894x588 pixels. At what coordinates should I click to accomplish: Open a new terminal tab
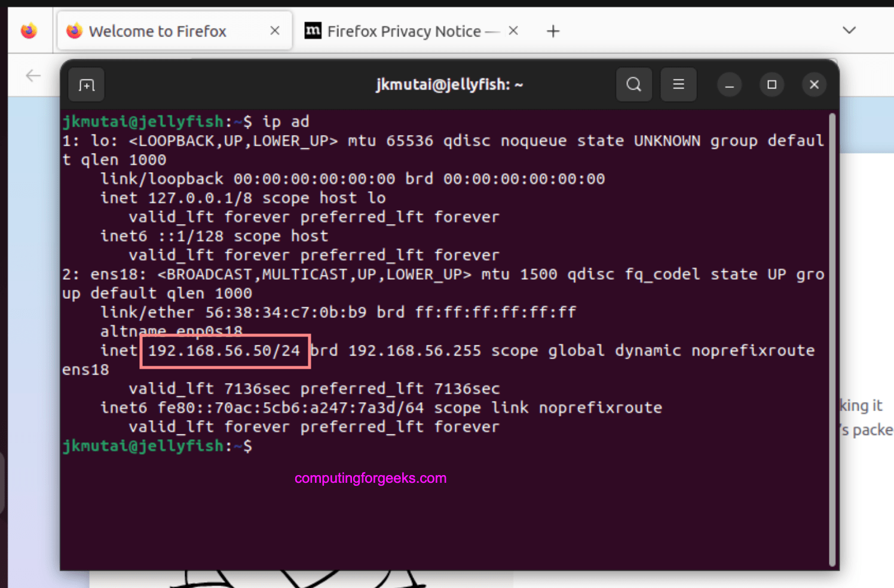pyautogui.click(x=86, y=84)
